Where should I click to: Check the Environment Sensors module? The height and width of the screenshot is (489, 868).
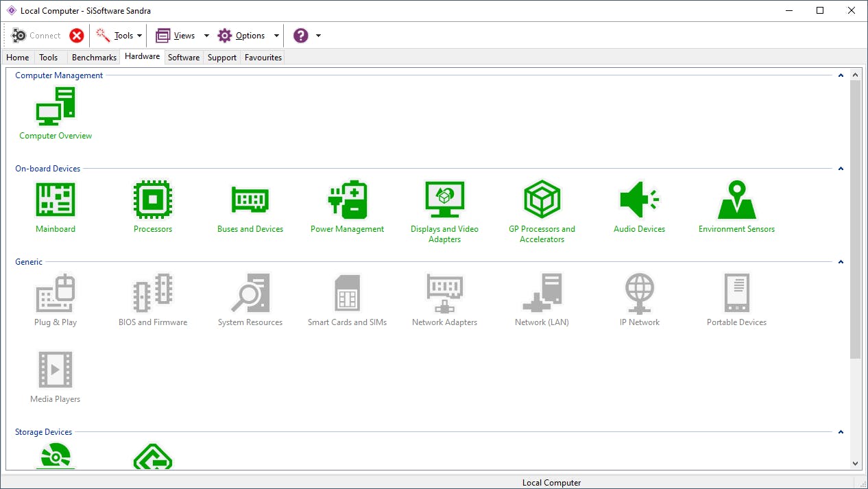tap(736, 199)
